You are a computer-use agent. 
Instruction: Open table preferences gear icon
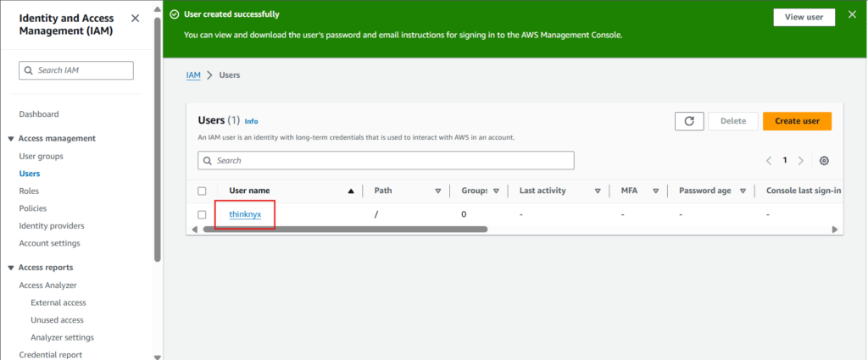(824, 160)
